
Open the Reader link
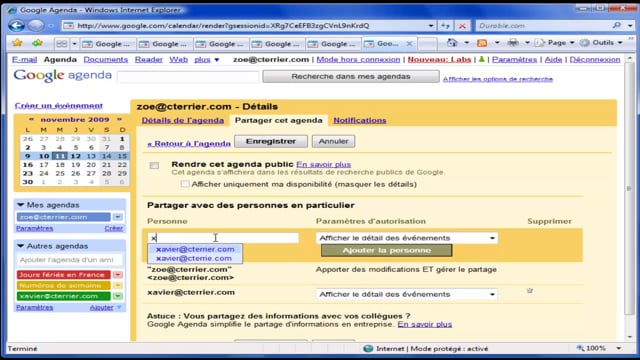149,60
